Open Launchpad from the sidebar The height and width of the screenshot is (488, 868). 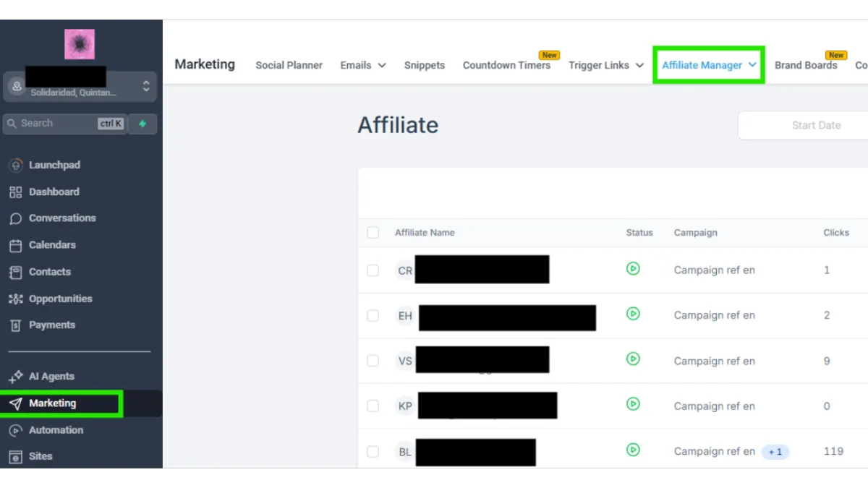[54, 165]
